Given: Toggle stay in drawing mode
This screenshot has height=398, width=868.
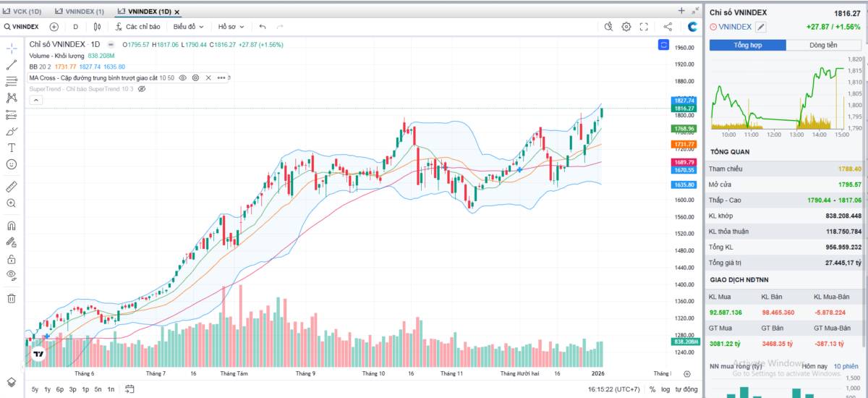Looking at the screenshot, I should coord(12,242).
